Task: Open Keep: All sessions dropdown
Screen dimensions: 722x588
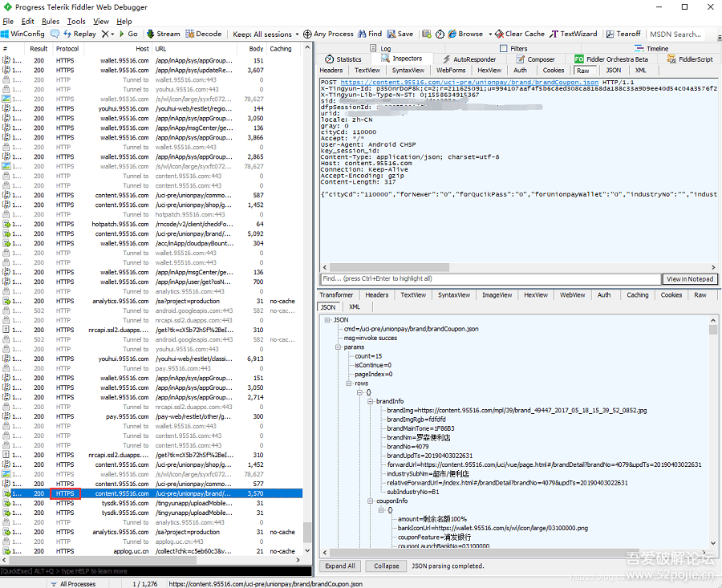Action: tap(266, 34)
